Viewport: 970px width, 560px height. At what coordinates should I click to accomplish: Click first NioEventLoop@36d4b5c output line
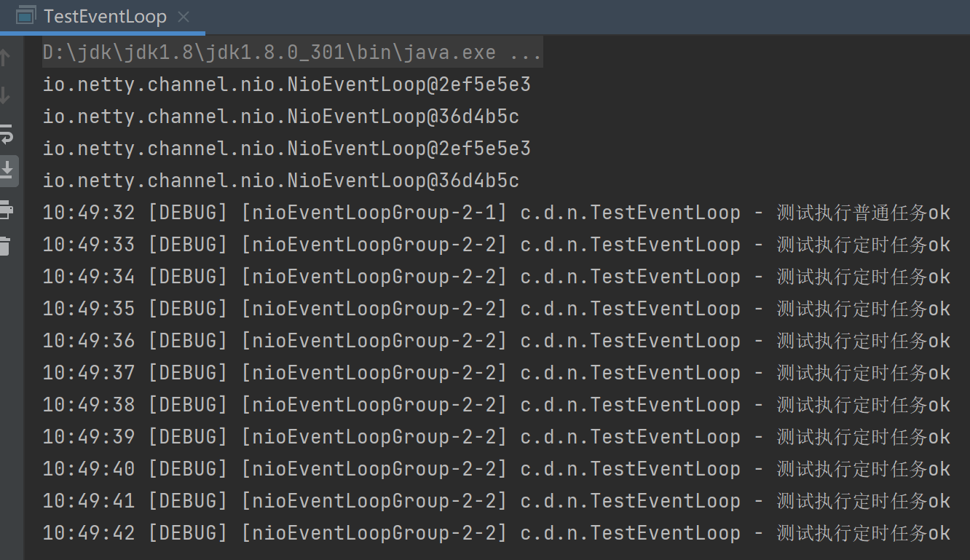(280, 117)
